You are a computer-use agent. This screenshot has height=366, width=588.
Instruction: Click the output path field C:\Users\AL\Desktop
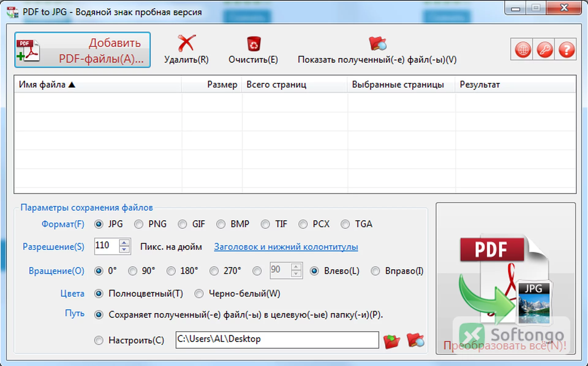[277, 340]
